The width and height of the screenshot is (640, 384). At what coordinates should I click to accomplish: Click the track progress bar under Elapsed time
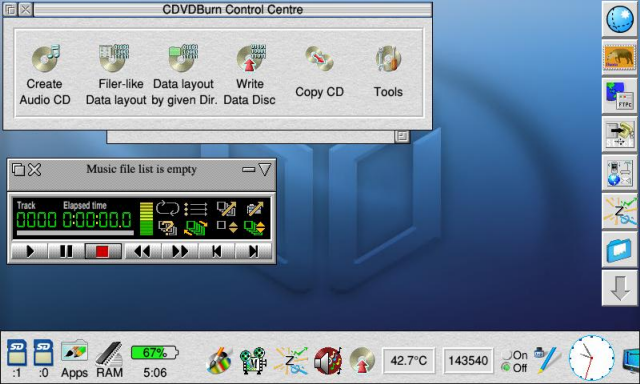(75, 233)
